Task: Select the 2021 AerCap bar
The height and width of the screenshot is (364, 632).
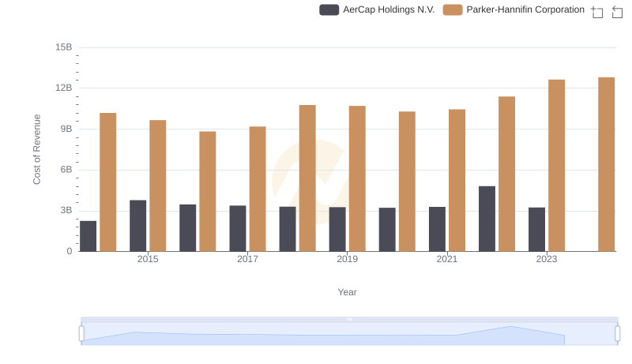Action: (x=438, y=230)
